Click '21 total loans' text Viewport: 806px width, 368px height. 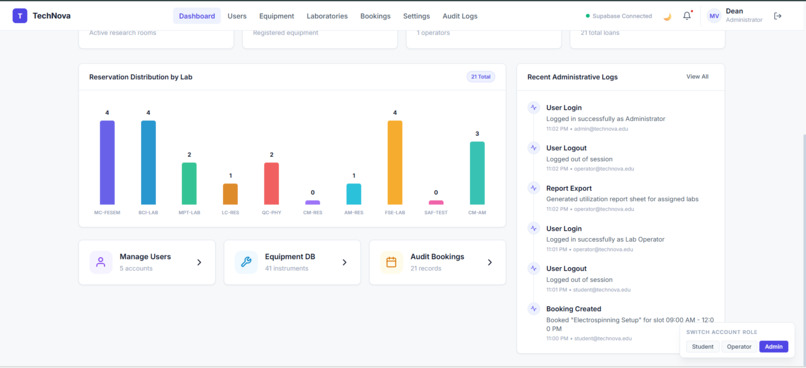click(600, 33)
